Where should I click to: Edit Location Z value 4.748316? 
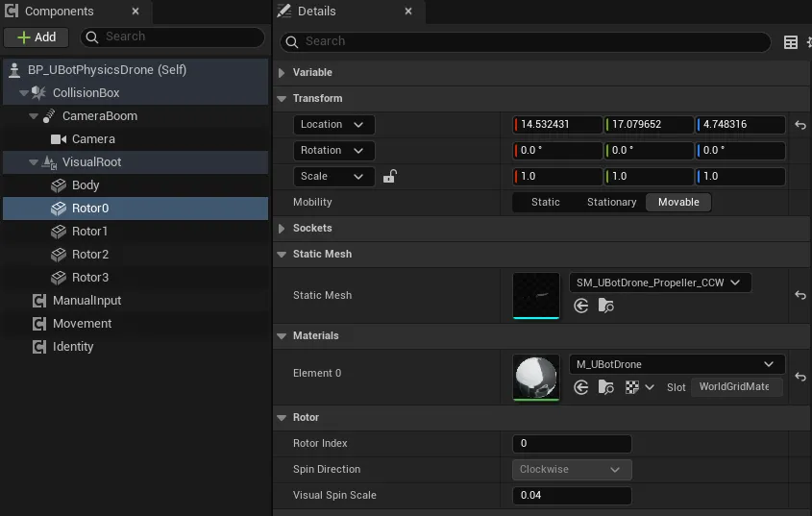tap(740, 124)
